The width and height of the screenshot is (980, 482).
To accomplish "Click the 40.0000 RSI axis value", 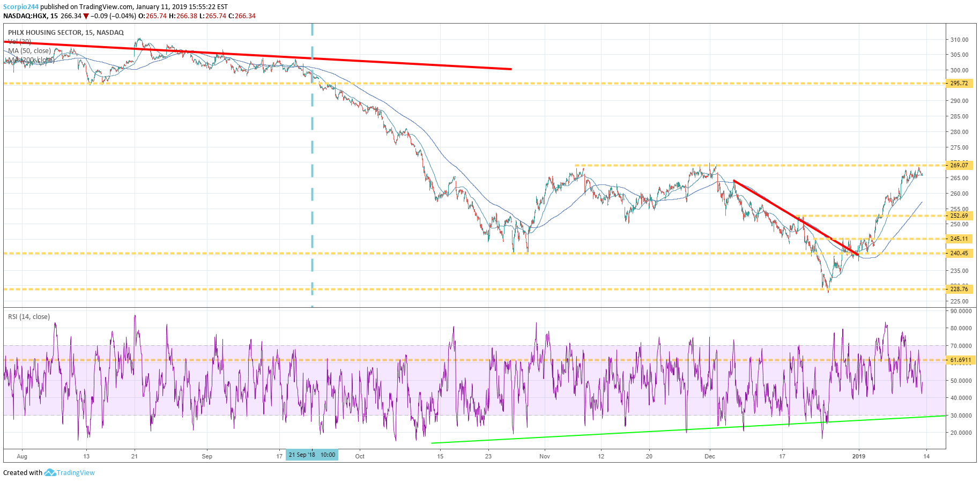I will coord(961,398).
